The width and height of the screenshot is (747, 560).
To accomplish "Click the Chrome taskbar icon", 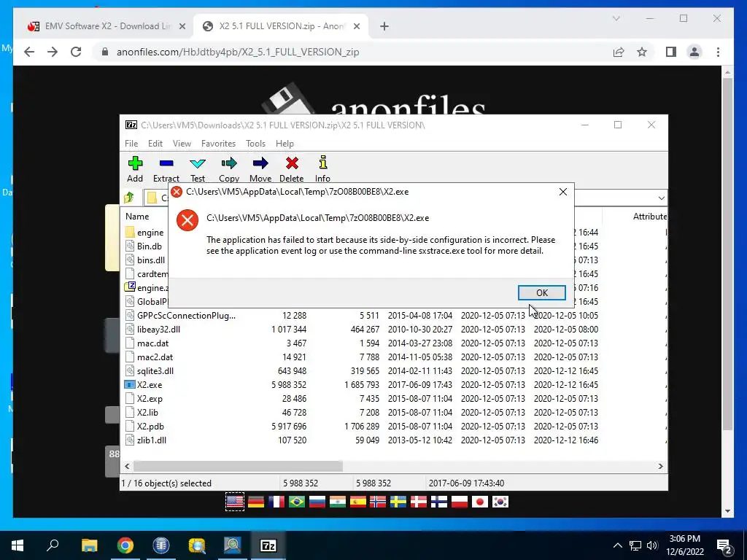I will click(x=125, y=545).
